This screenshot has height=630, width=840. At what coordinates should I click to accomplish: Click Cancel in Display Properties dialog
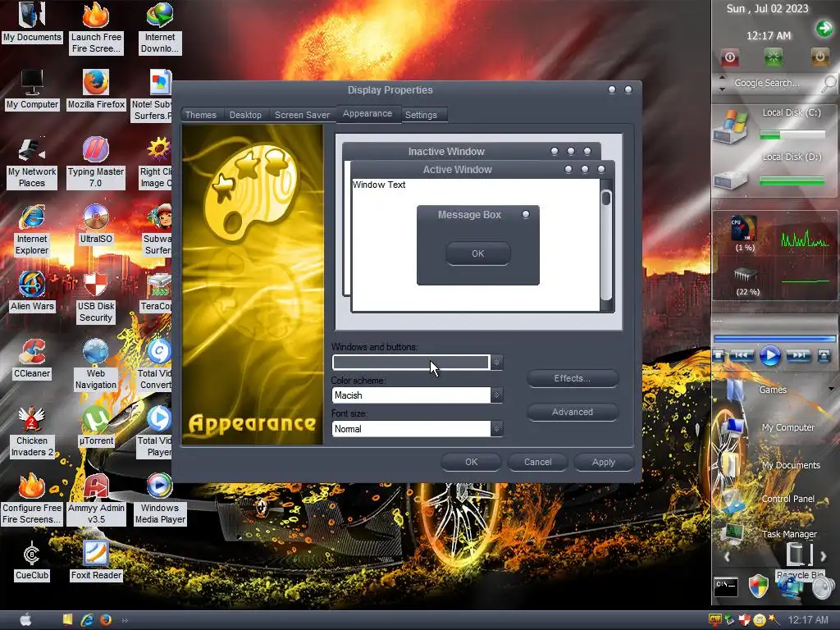point(537,462)
